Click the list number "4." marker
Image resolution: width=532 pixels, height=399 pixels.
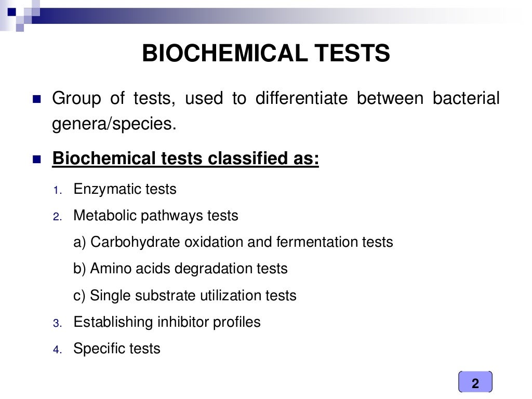click(57, 350)
